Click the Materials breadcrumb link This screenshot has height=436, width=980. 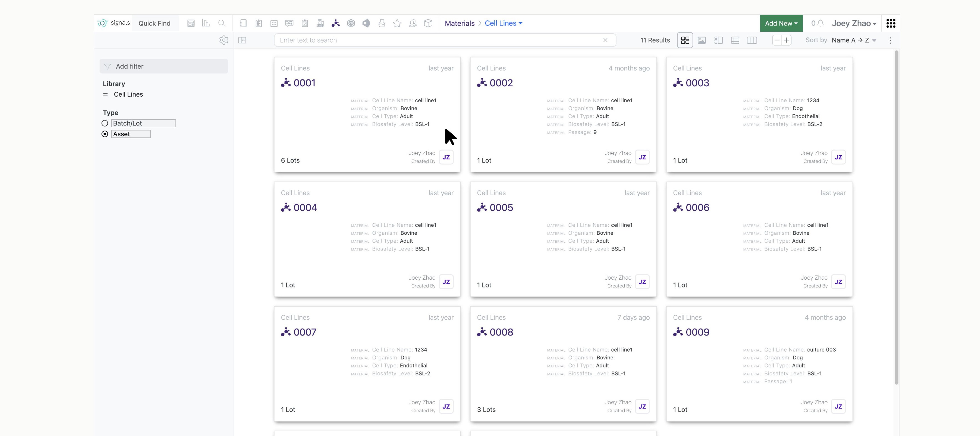click(x=459, y=23)
